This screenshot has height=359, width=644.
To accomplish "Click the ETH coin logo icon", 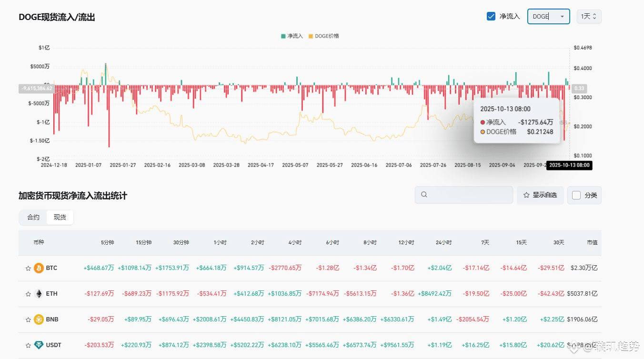I will click(x=39, y=294).
